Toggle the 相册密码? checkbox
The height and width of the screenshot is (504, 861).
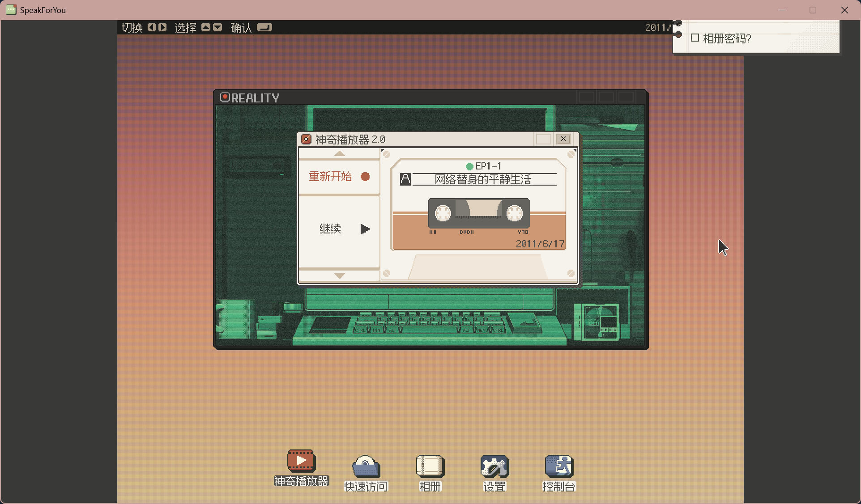point(695,38)
